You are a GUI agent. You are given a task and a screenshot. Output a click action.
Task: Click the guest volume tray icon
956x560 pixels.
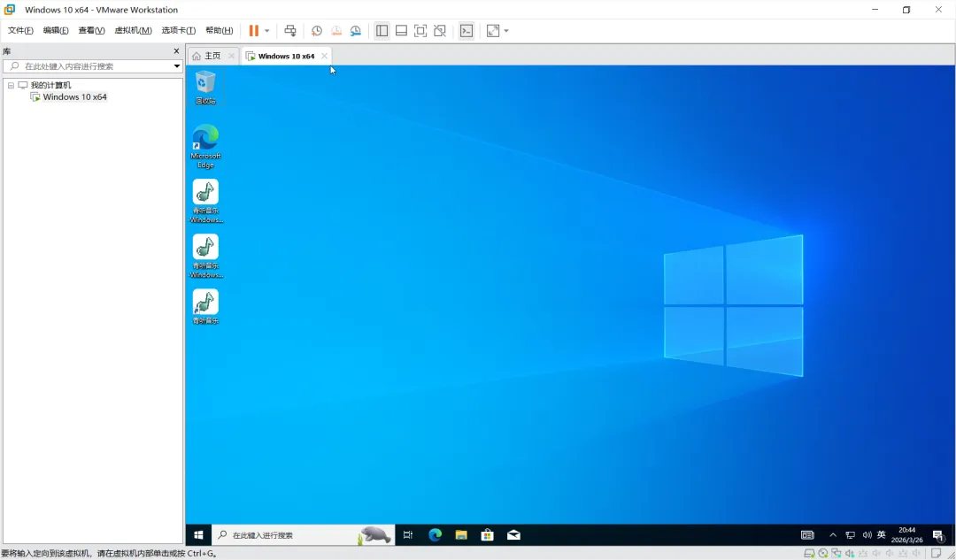pos(867,535)
